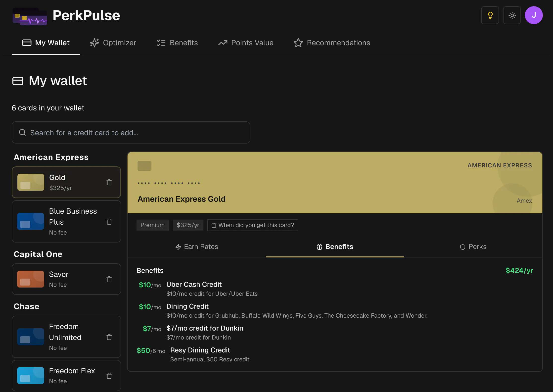Image resolution: width=553 pixels, height=392 pixels.
Task: Click the $50/6 mo amount
Action: [151, 351]
